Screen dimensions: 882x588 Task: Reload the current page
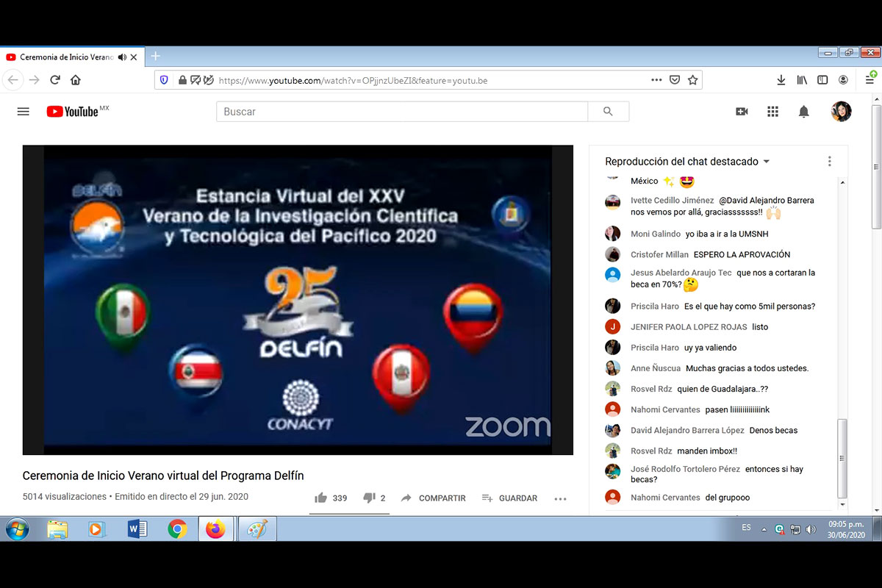click(x=55, y=80)
